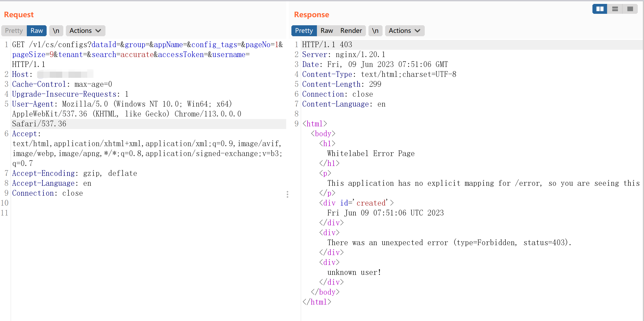
Task: Click the Whitelabel Error Page text
Action: (x=371, y=153)
